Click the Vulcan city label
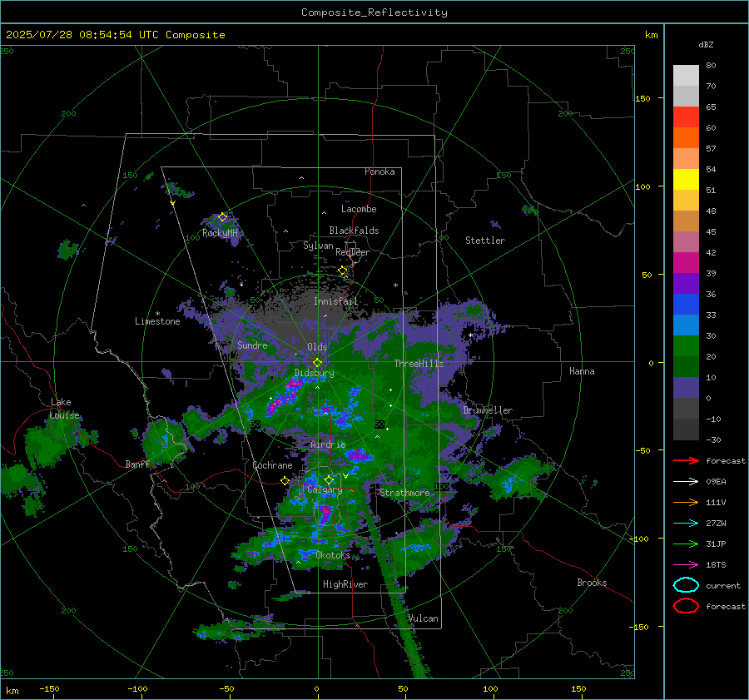This screenshot has height=700, width=749. coord(424,618)
